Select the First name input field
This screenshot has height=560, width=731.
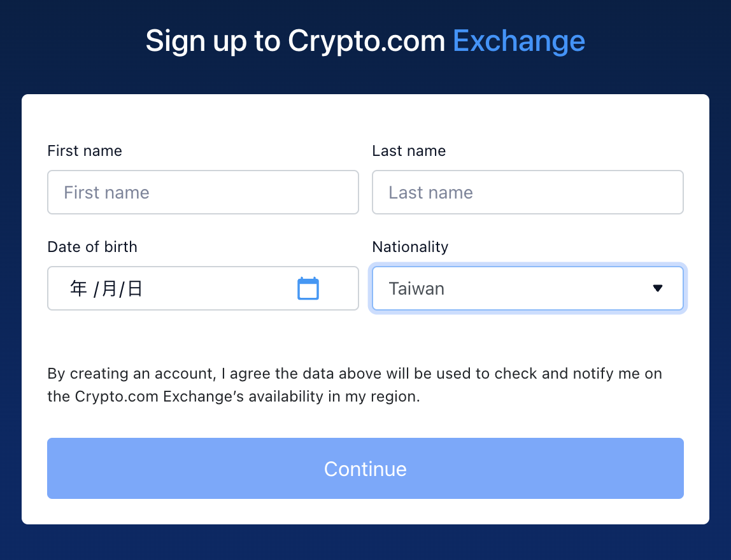(x=202, y=192)
